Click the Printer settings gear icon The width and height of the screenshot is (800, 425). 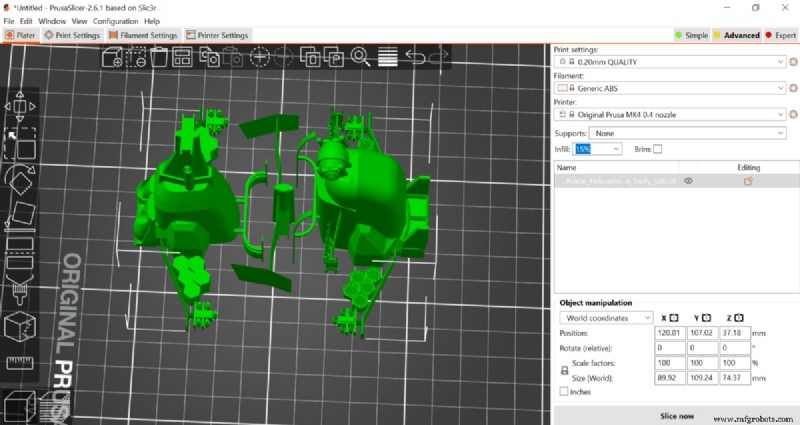[793, 114]
